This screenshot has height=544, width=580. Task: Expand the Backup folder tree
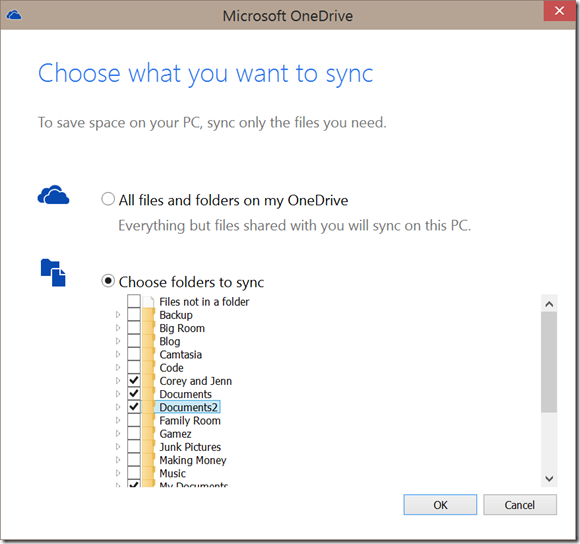click(x=118, y=315)
